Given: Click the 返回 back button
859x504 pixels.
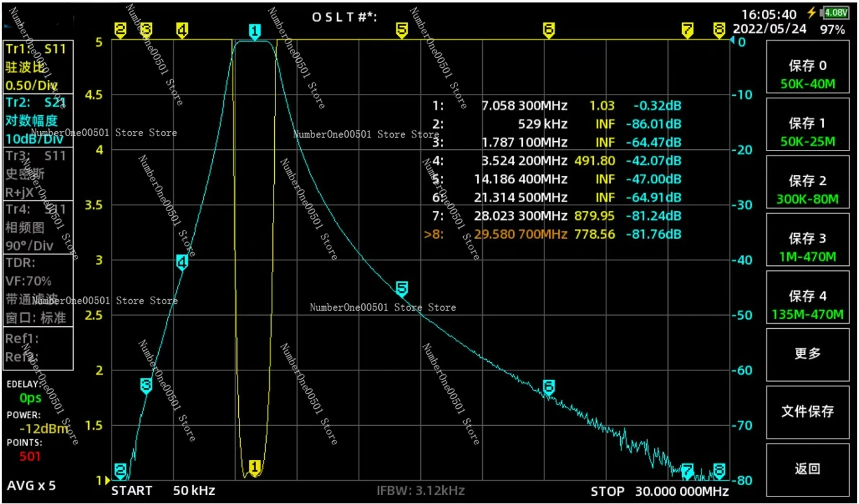Looking at the screenshot, I should [x=807, y=469].
